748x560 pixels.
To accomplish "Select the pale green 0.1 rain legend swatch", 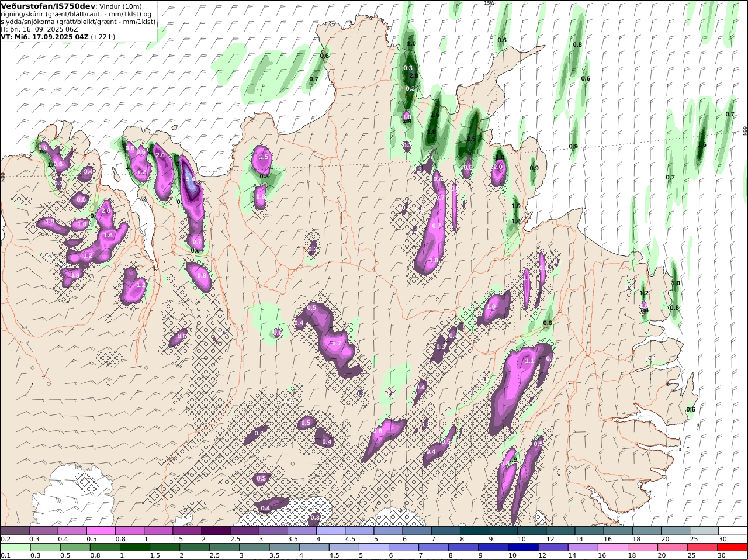I will [15, 547].
